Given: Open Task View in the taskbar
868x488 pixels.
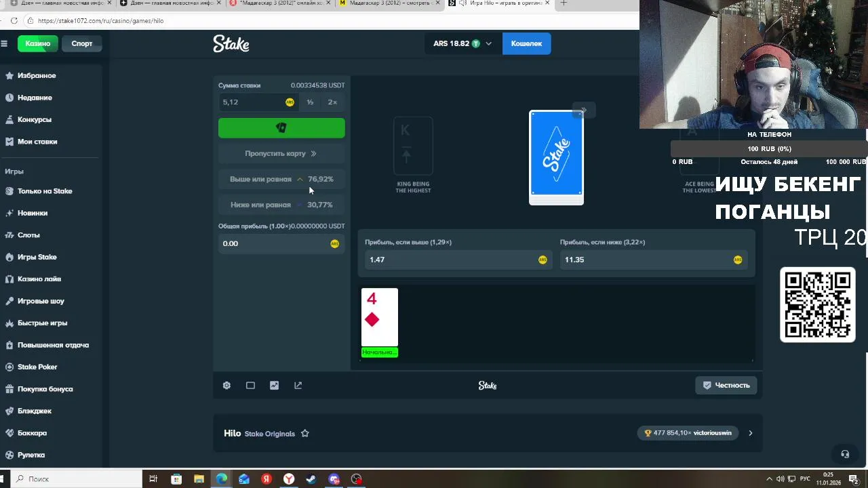Looking at the screenshot, I should [153, 479].
